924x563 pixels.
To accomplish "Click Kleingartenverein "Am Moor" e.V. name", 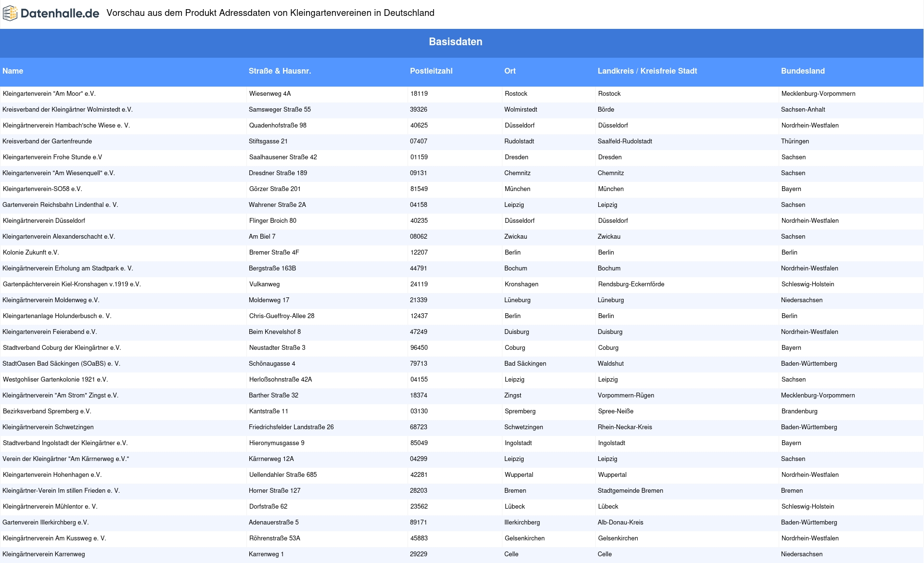I will [x=49, y=94].
